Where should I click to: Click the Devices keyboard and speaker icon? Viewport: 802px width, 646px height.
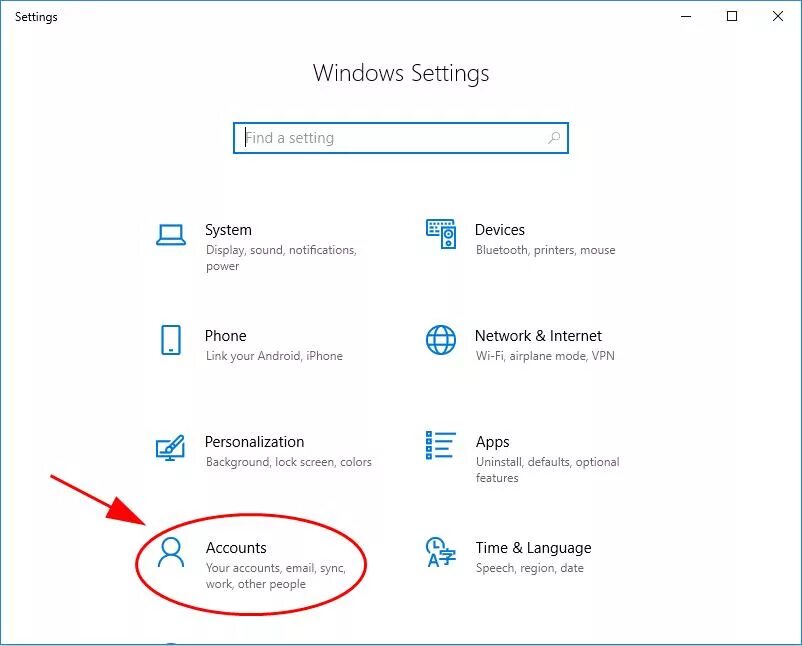(441, 234)
